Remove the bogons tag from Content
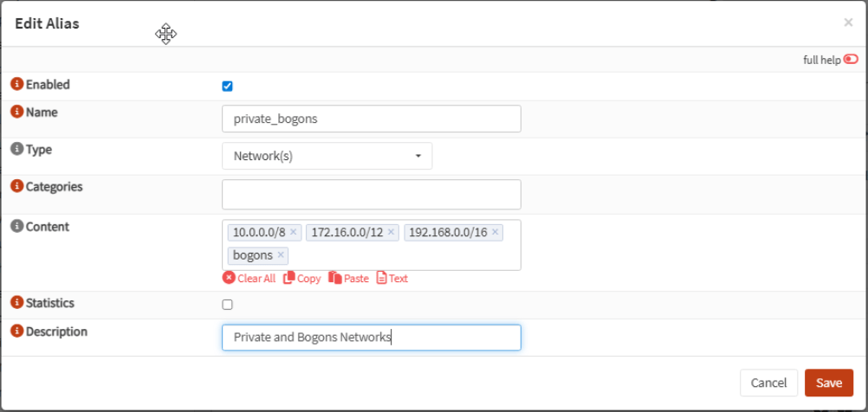This screenshot has width=868, height=412. [281, 255]
